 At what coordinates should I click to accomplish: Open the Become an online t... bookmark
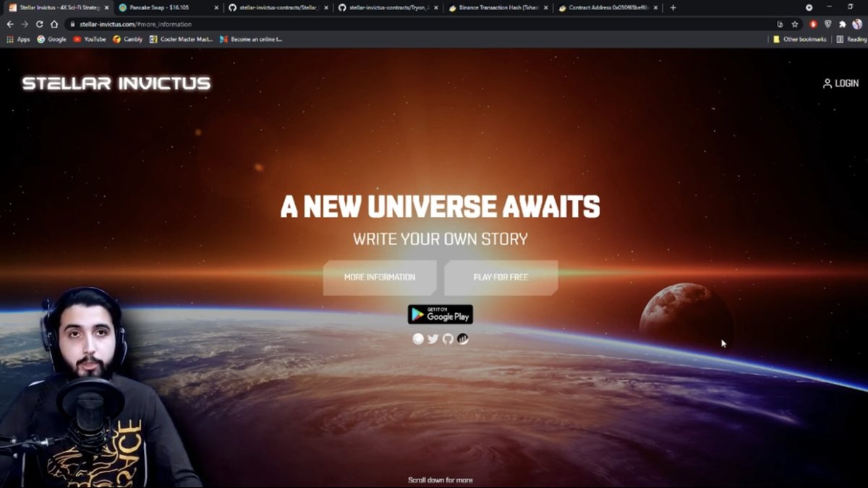pyautogui.click(x=251, y=39)
